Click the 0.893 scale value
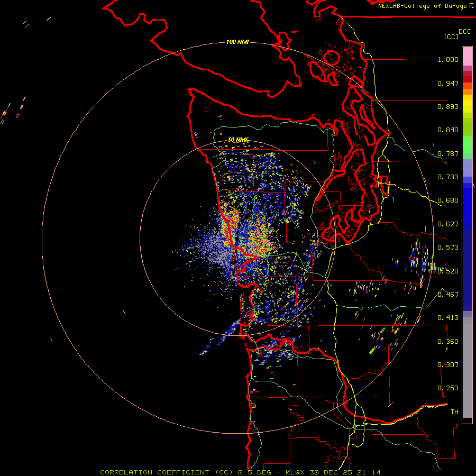Screen dimensions: 476x476 [448, 106]
